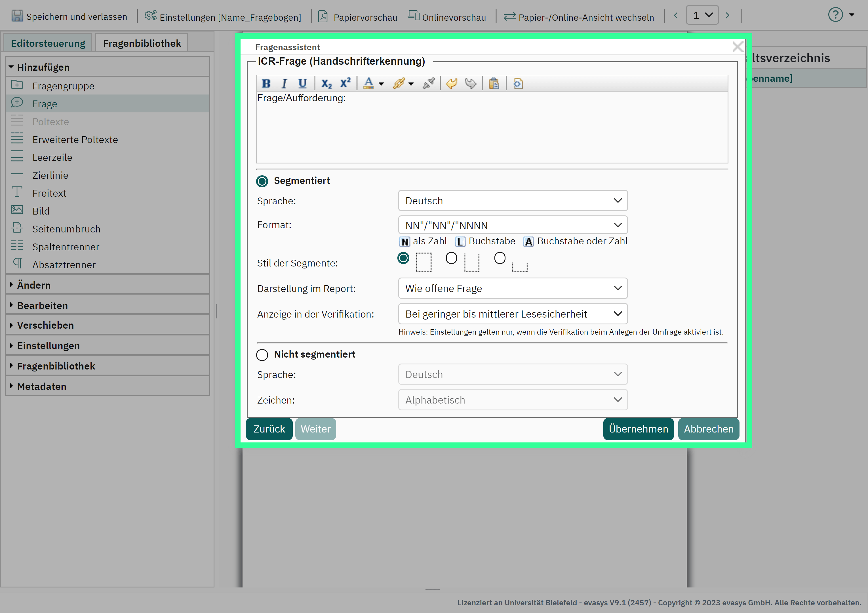Switch to the Fragenbibliothek tab

tap(142, 43)
